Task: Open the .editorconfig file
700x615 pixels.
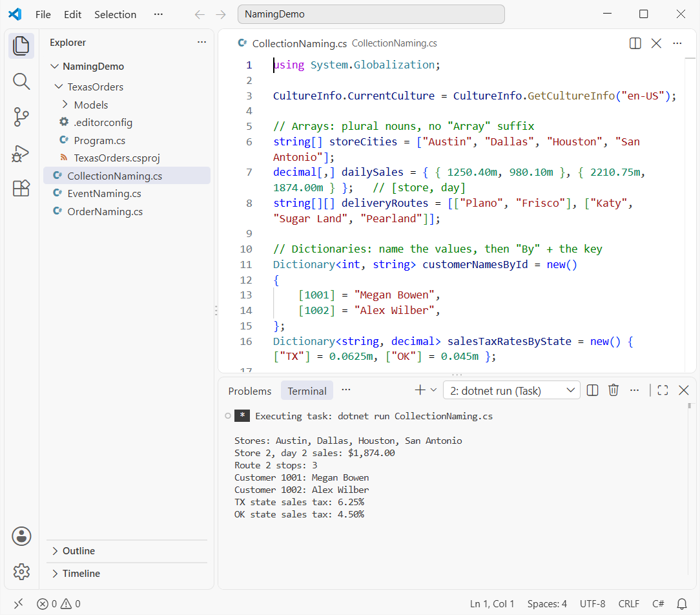Action: [x=127, y=122]
